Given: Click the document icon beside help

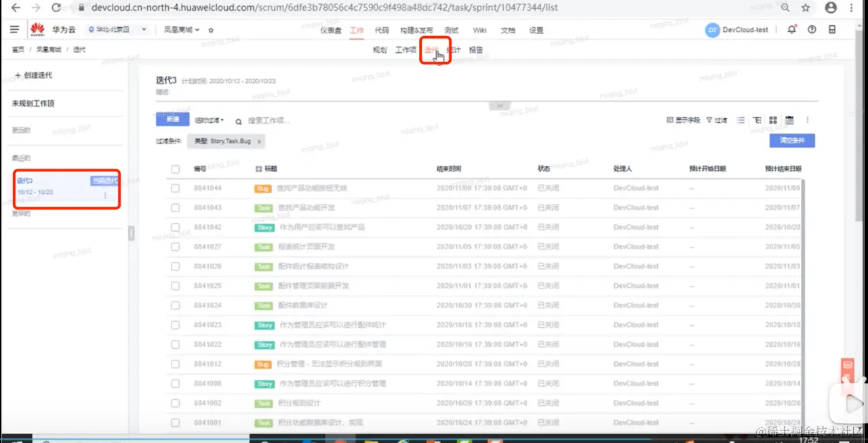Looking at the screenshot, I should click(x=832, y=30).
